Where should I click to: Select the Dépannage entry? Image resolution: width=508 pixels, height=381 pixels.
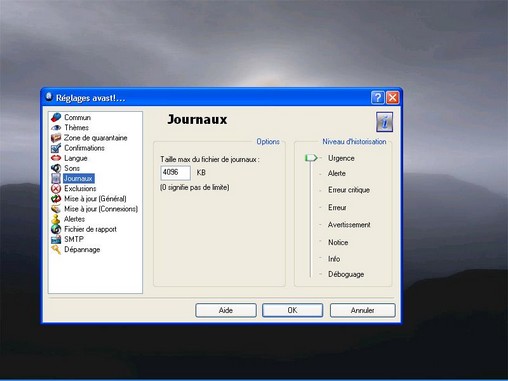click(x=82, y=250)
